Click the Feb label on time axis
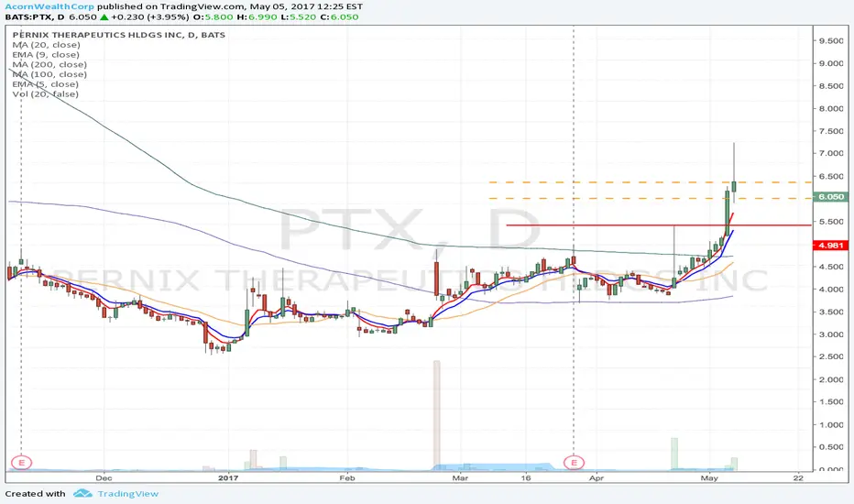 point(347,478)
